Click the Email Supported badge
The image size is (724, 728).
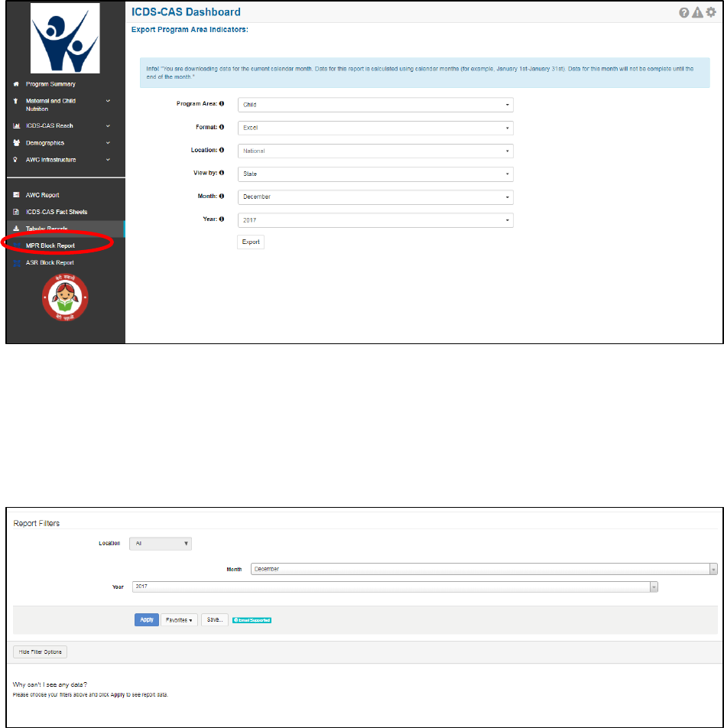(x=252, y=620)
